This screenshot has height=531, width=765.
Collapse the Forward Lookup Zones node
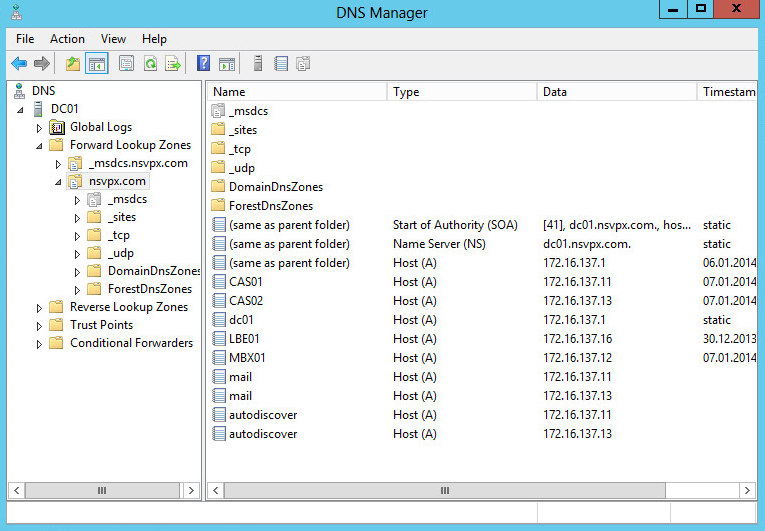40,146
